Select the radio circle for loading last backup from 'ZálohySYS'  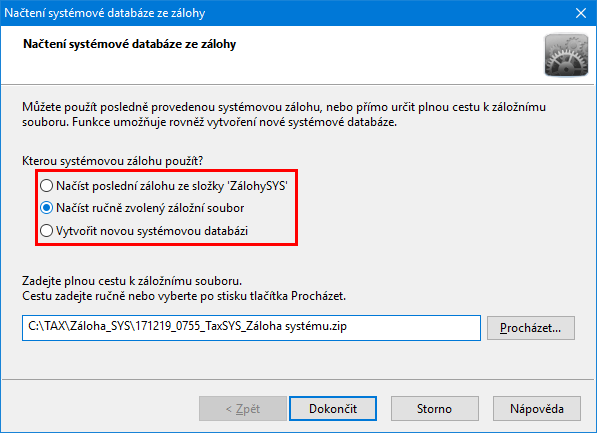tap(46, 186)
